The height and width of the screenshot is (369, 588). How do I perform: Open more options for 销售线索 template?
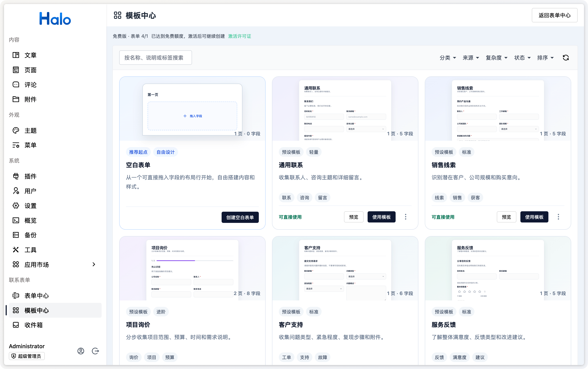(x=558, y=217)
